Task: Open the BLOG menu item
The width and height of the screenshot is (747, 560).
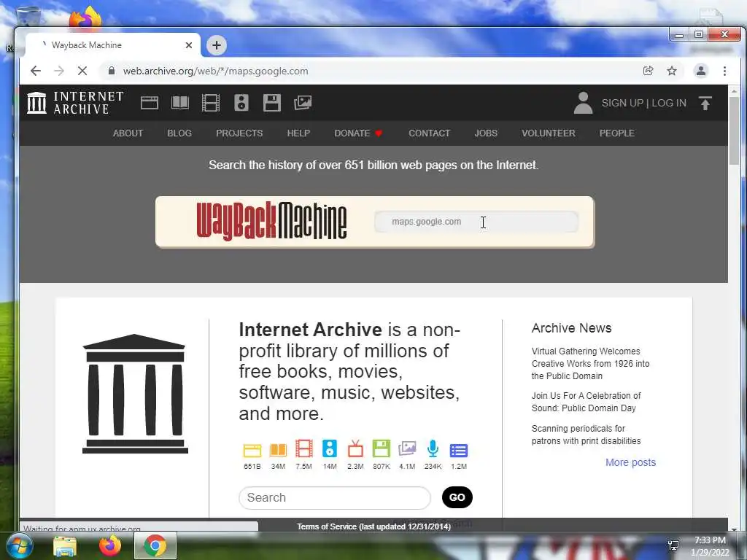Action: (x=179, y=133)
